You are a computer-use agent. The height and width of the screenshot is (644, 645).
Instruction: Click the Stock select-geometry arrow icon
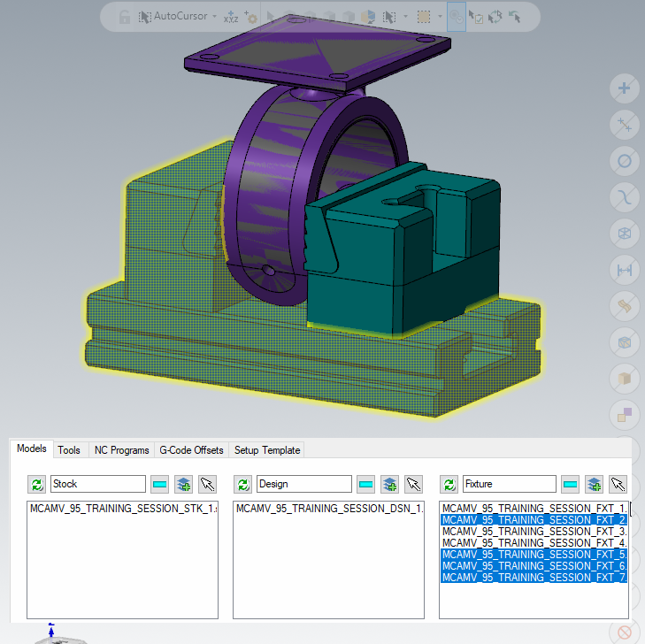(207, 484)
